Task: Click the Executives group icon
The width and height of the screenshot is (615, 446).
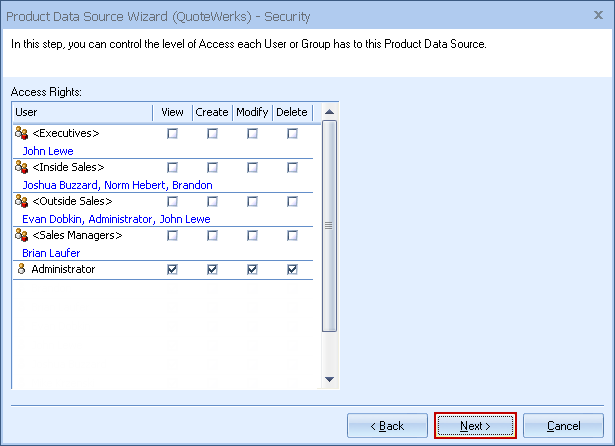Action: pyautogui.click(x=22, y=133)
